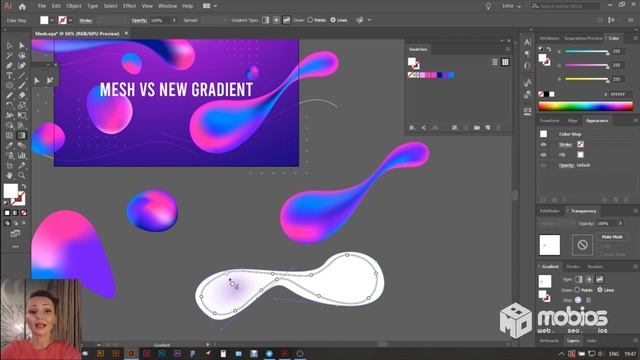
Task: Click the Opacity label in control bar
Action: (x=139, y=20)
